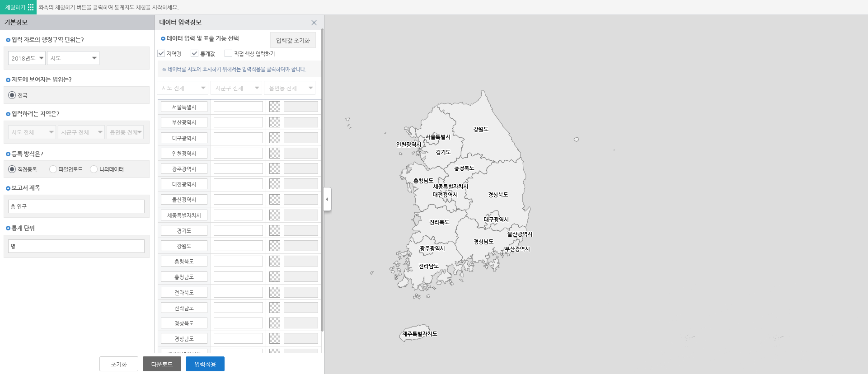Image resolution: width=868 pixels, height=374 pixels.
Task: Click 제주특별자치도 on the map
Action: (420, 334)
